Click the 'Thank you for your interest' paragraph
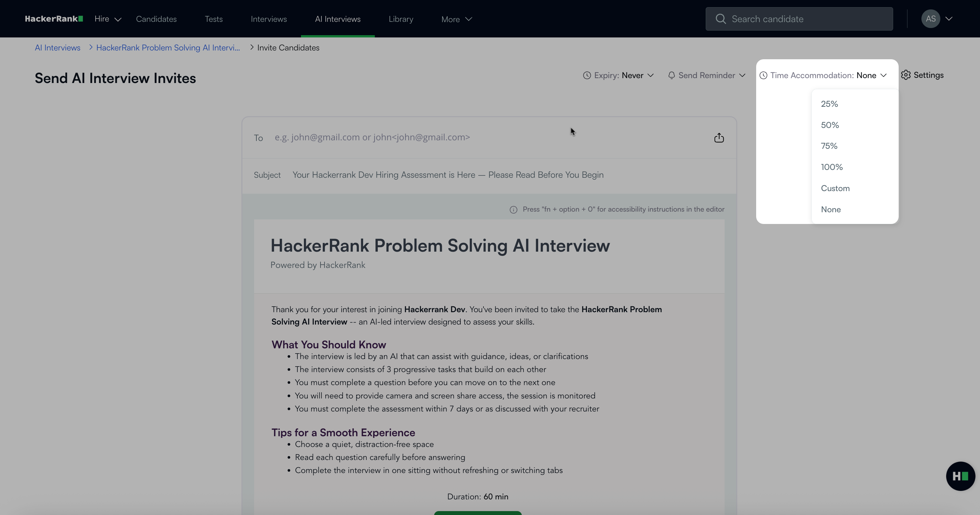This screenshot has height=515, width=980. point(467,315)
